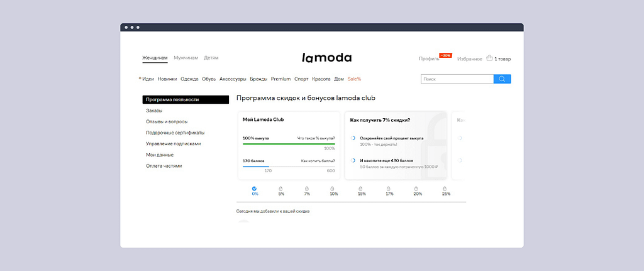The image size is (644, 271).
Task: Click 'Программа скидок и бонусов lamoda club' heading
Action: pyautogui.click(x=306, y=98)
